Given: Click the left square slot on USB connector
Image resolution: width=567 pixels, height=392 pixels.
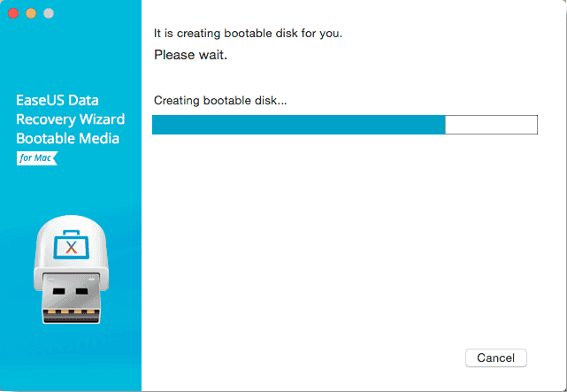Looking at the screenshot, I should (59, 291).
